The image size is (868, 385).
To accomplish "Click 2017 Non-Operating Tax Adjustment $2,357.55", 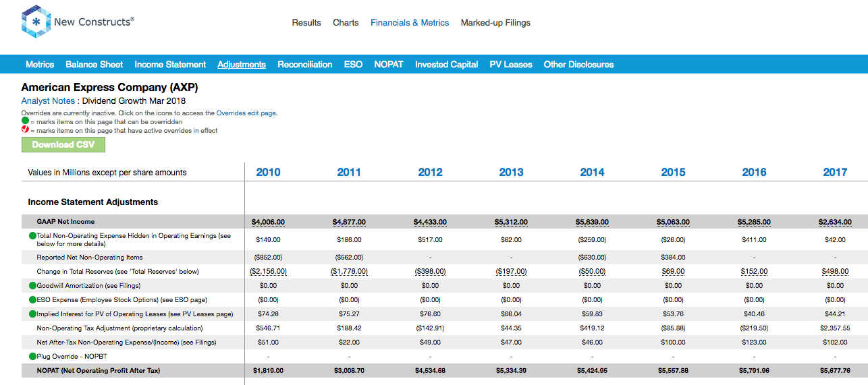I will tap(835, 328).
